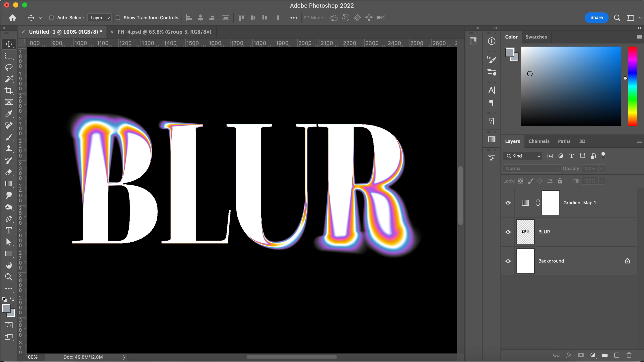The image size is (644, 362).
Task: Click the delete layer trash icon
Action: 629,355
